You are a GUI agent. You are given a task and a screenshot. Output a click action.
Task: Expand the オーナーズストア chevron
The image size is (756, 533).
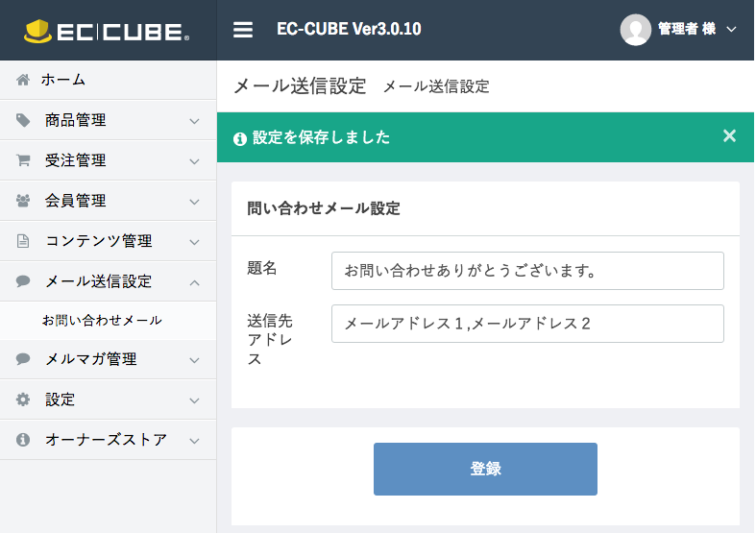[x=194, y=441]
